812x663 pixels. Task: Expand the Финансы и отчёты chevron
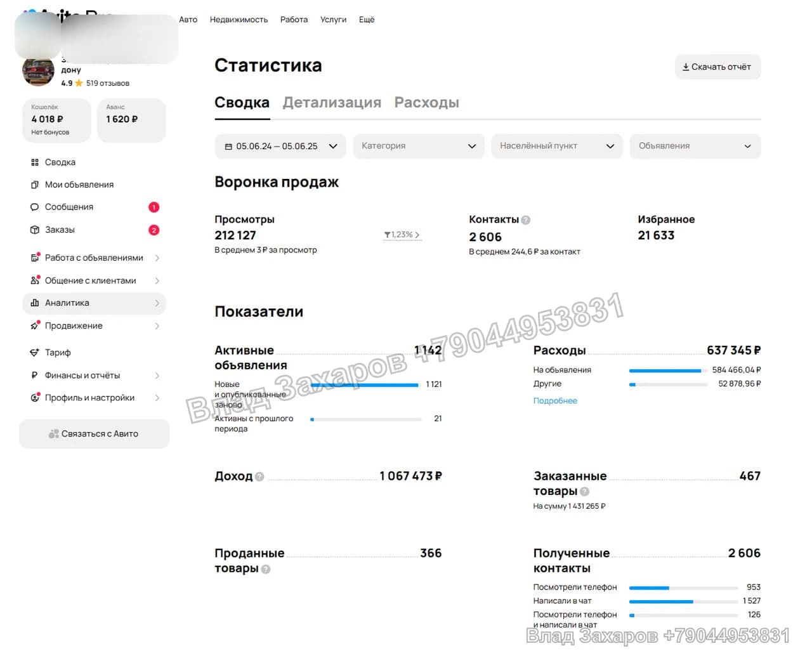point(157,376)
